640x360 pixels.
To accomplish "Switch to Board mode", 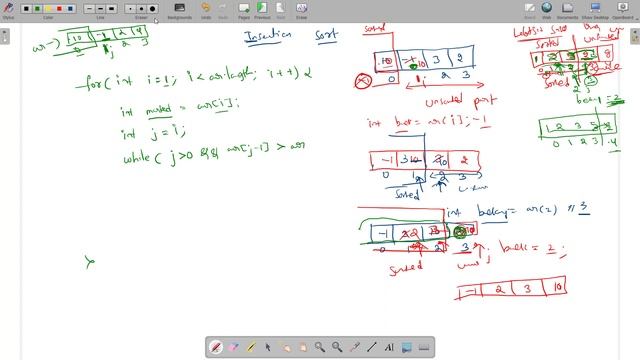I will point(530,10).
